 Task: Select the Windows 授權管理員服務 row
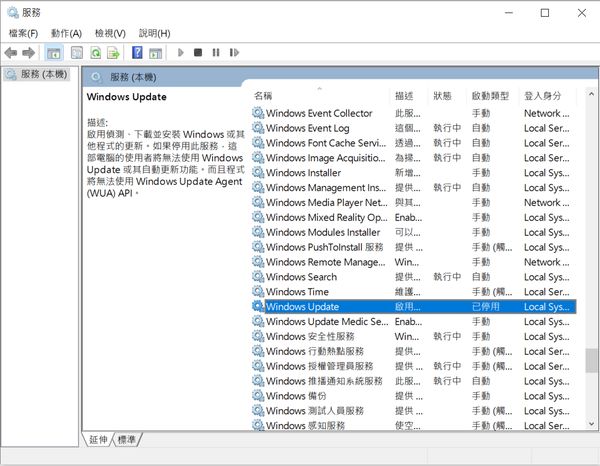coord(414,366)
